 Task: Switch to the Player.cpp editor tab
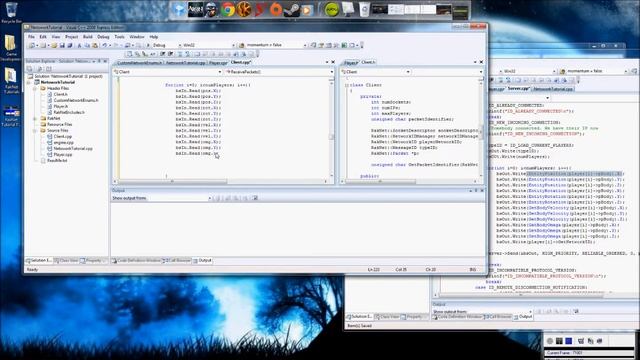point(218,63)
